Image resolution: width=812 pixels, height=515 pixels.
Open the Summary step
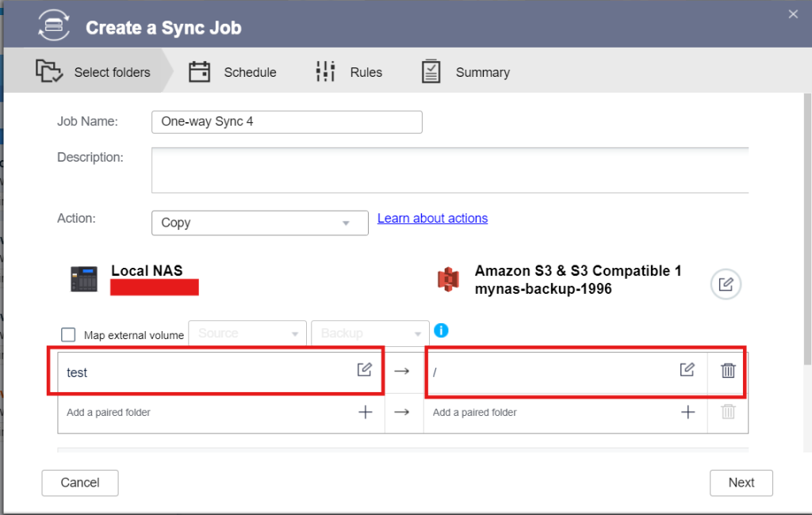point(465,72)
